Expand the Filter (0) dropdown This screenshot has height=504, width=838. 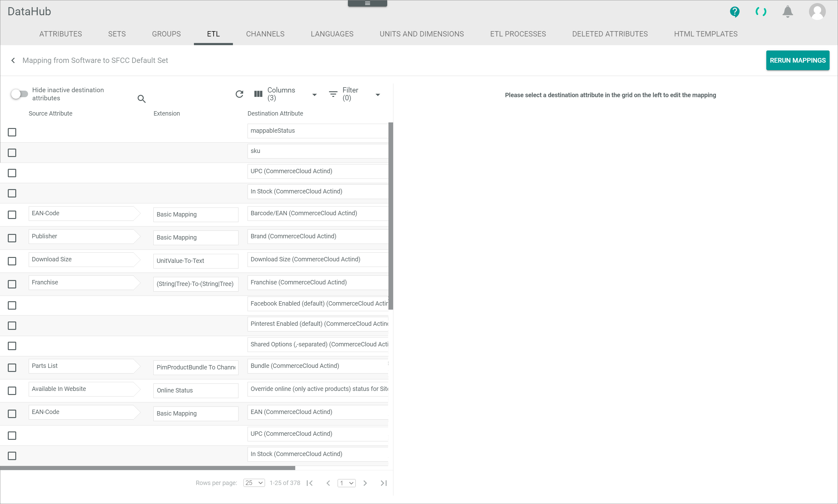click(x=378, y=95)
